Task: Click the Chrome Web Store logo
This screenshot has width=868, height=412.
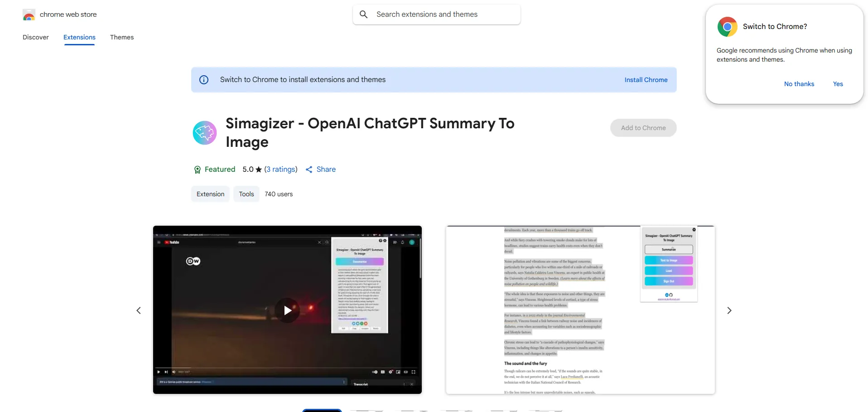Action: (29, 15)
